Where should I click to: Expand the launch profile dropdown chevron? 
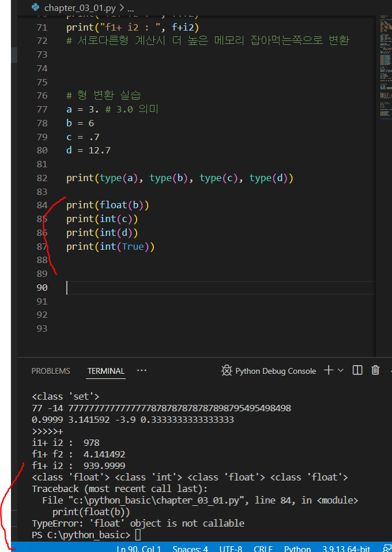tap(340, 370)
